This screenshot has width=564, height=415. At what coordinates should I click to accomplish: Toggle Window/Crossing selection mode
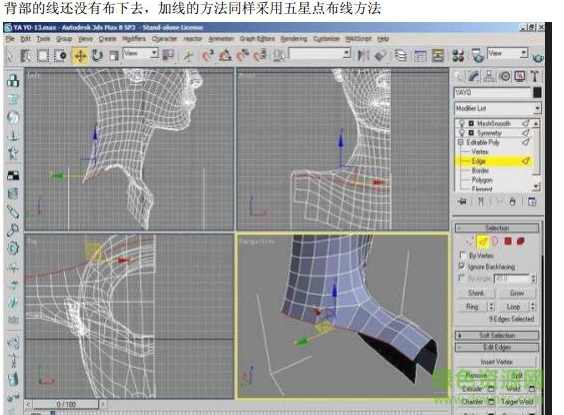pos(60,56)
